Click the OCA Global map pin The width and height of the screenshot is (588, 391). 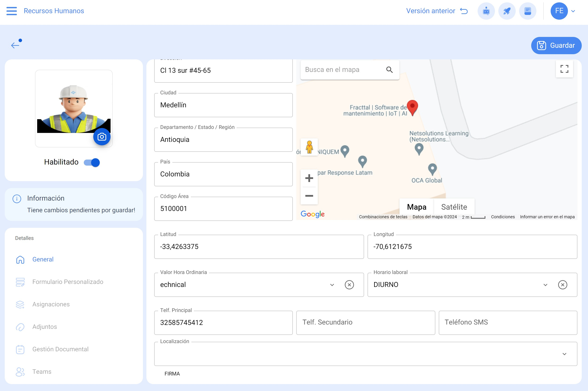432,169
